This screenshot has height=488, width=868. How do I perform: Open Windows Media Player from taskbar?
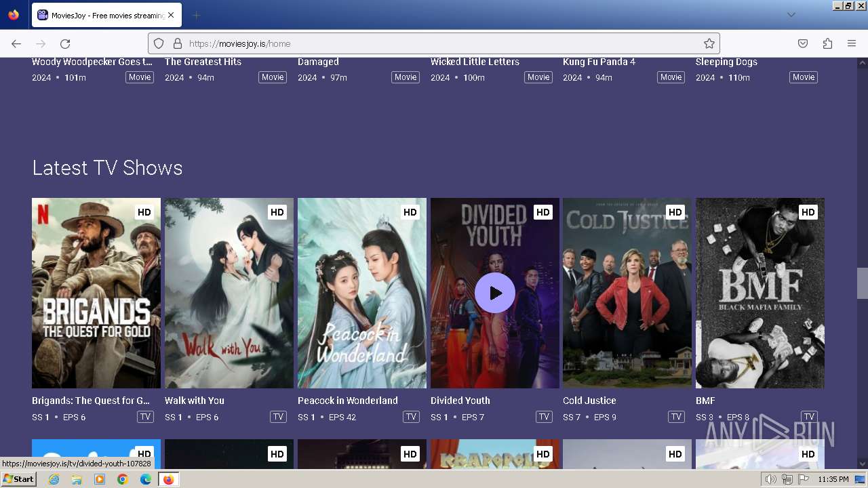100,479
